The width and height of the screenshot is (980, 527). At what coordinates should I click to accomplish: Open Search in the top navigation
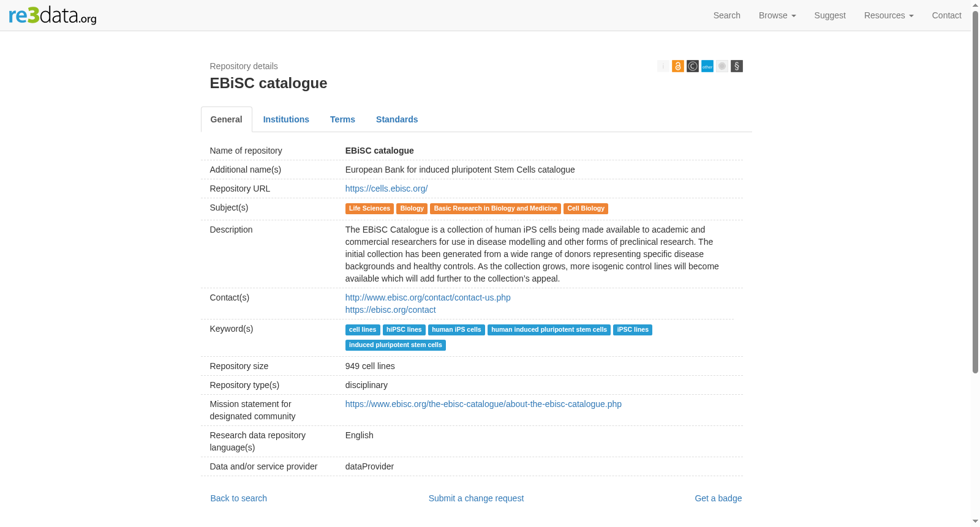pyautogui.click(x=726, y=15)
